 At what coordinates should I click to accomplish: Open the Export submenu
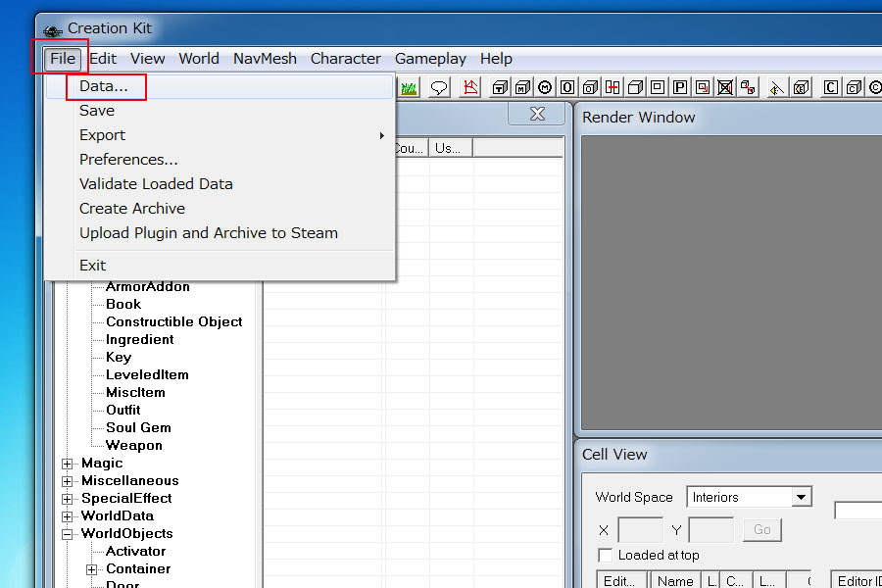[220, 135]
